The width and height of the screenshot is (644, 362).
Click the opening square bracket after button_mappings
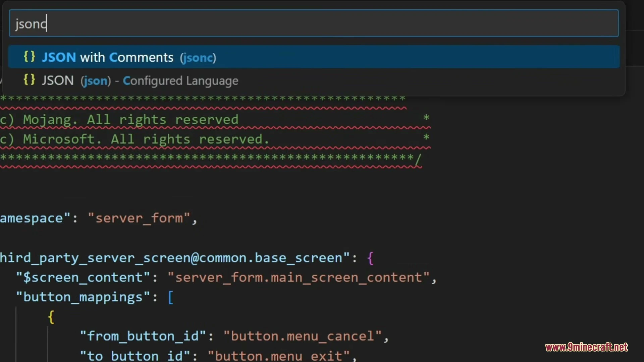tap(170, 297)
